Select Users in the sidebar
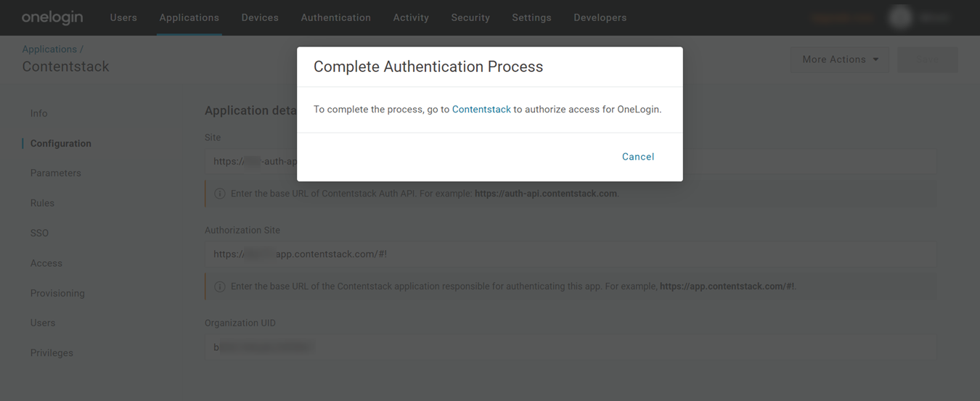980x401 pixels. 43,323
